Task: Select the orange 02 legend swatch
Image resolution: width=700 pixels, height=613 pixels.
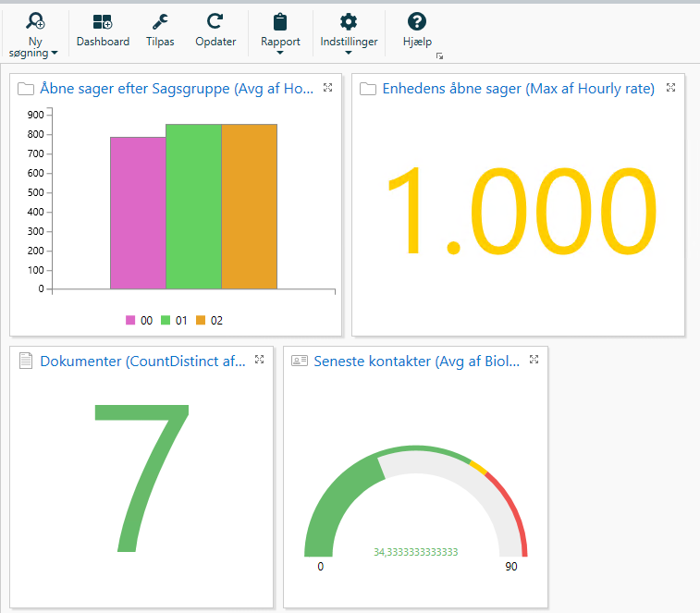Action: coord(201,320)
